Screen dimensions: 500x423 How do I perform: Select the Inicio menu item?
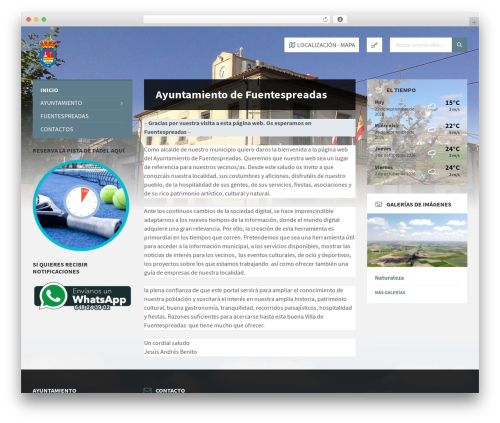coord(49,90)
